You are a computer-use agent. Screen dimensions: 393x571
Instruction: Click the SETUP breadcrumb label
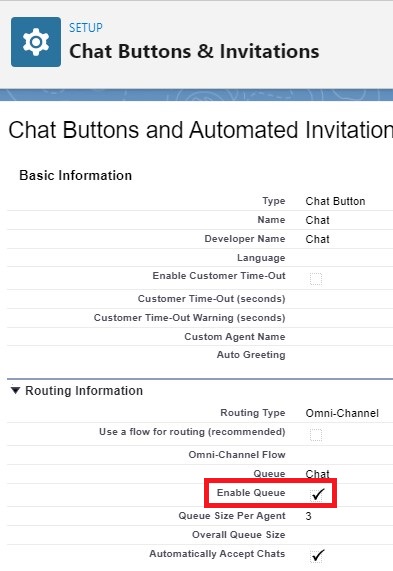point(86,28)
